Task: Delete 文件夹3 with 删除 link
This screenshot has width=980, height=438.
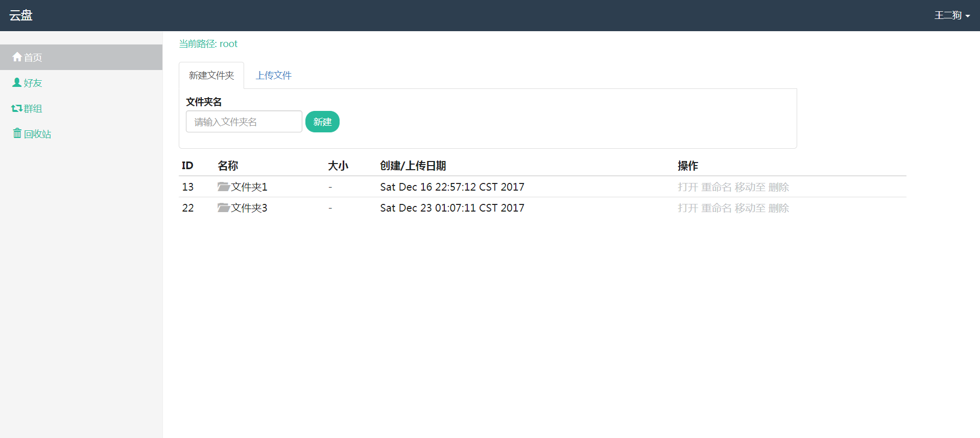Action: pyautogui.click(x=778, y=208)
